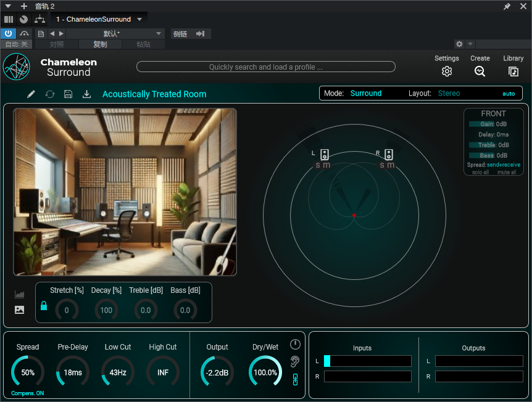532x402 pixels.
Task: Mute the left speaker
Action: pos(326,165)
